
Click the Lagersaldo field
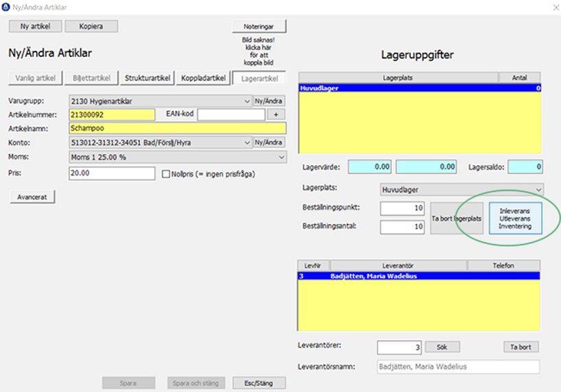pyautogui.click(x=525, y=167)
